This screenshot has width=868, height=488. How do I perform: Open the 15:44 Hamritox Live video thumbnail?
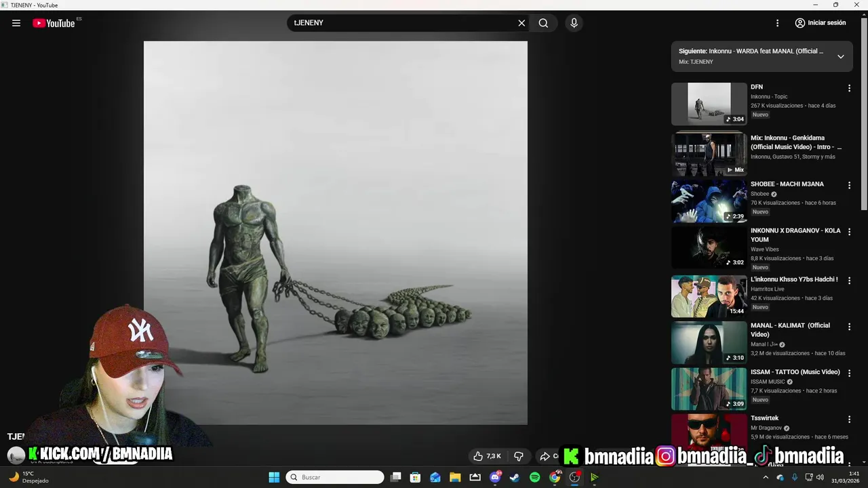point(709,296)
